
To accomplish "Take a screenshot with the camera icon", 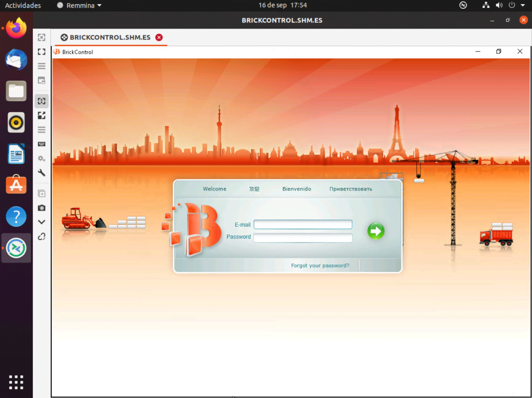I will pyautogui.click(x=42, y=208).
